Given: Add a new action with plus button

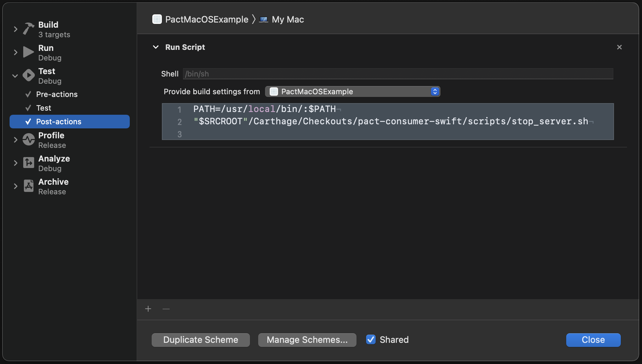Looking at the screenshot, I should [148, 309].
